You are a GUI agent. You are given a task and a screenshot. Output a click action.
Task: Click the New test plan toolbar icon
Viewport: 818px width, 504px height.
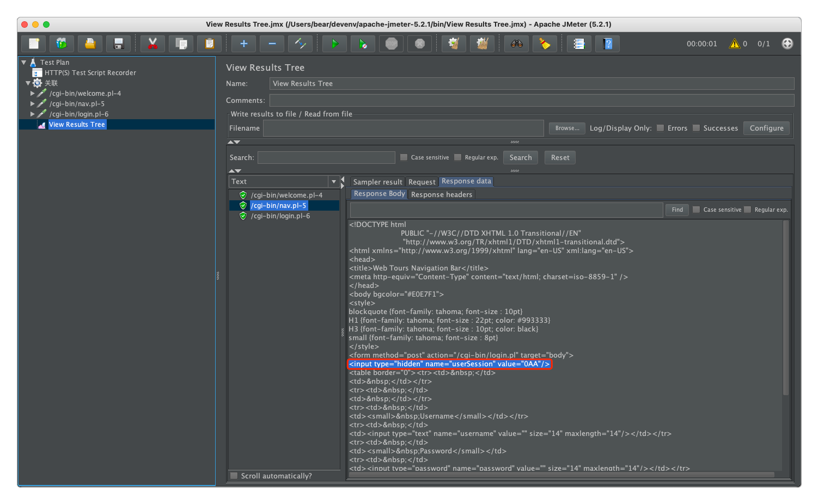click(x=34, y=44)
